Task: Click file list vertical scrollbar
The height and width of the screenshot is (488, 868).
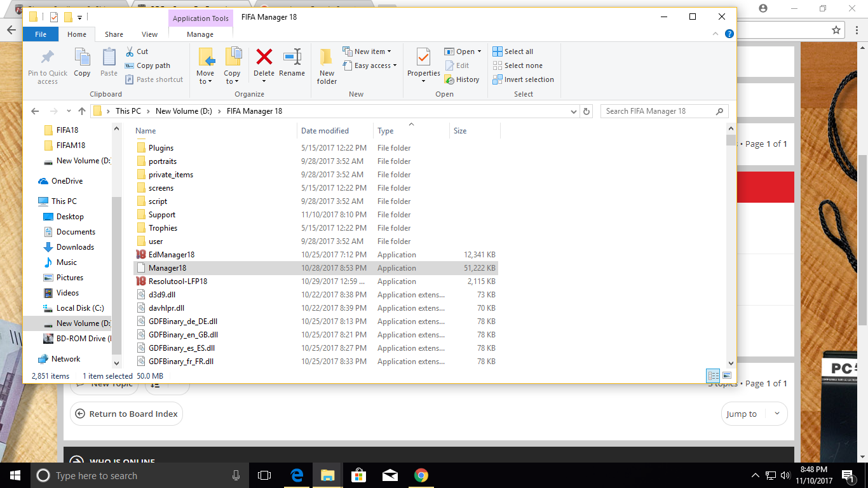Action: coord(731,245)
